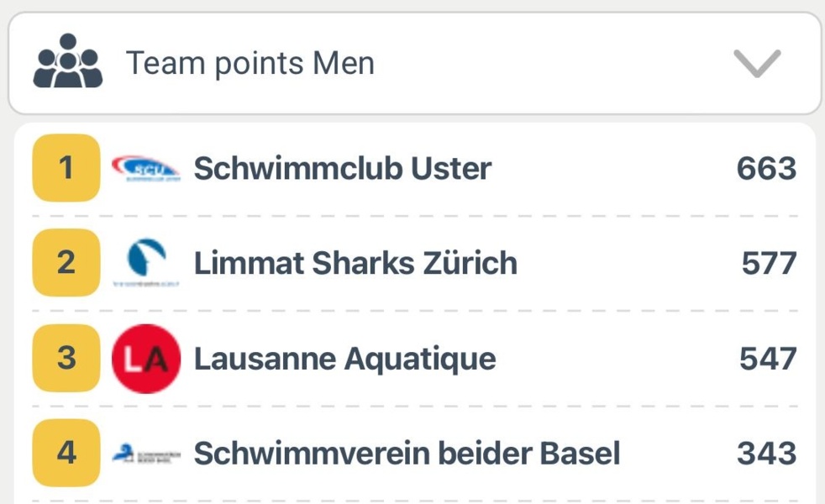This screenshot has width=825, height=504.
Task: Click the Schwimmclub Uster logo
Action: click(145, 168)
